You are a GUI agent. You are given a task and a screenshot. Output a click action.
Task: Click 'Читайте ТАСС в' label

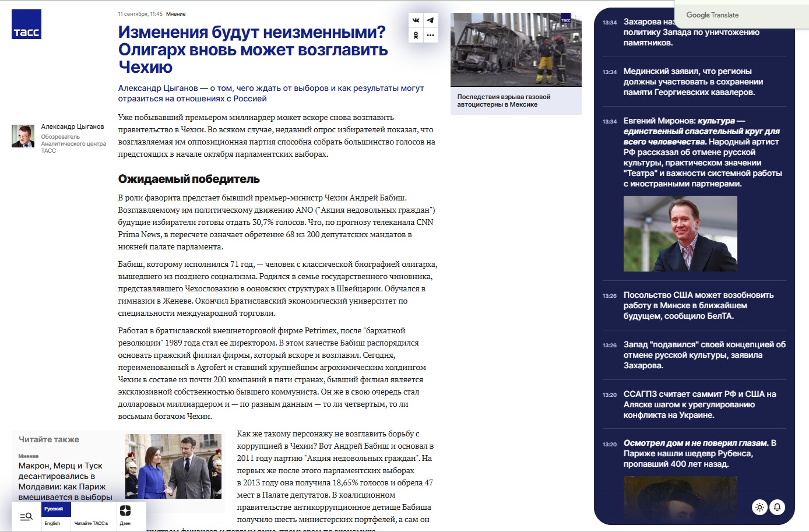pyautogui.click(x=91, y=523)
